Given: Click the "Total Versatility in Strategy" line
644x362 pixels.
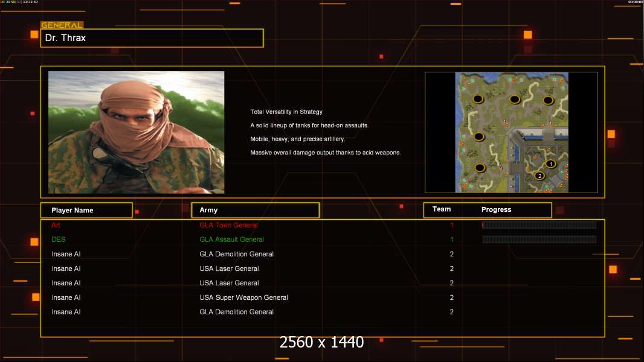Looking at the screenshot, I should pyautogui.click(x=286, y=112).
